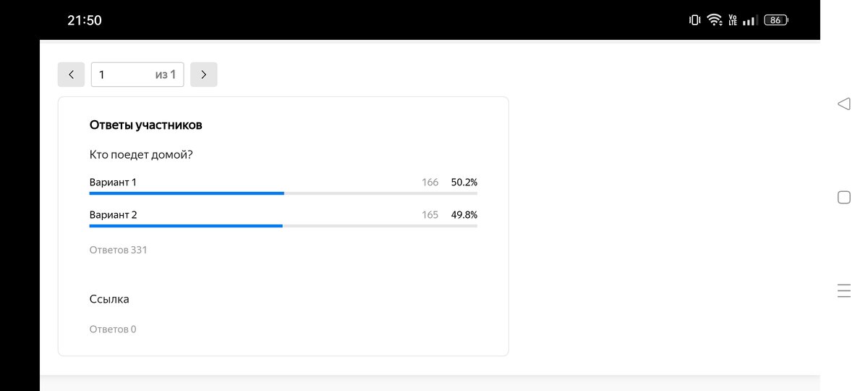This screenshot has width=868, height=391.
Task: Open Android recent apps menu icon
Action: pyautogui.click(x=843, y=291)
